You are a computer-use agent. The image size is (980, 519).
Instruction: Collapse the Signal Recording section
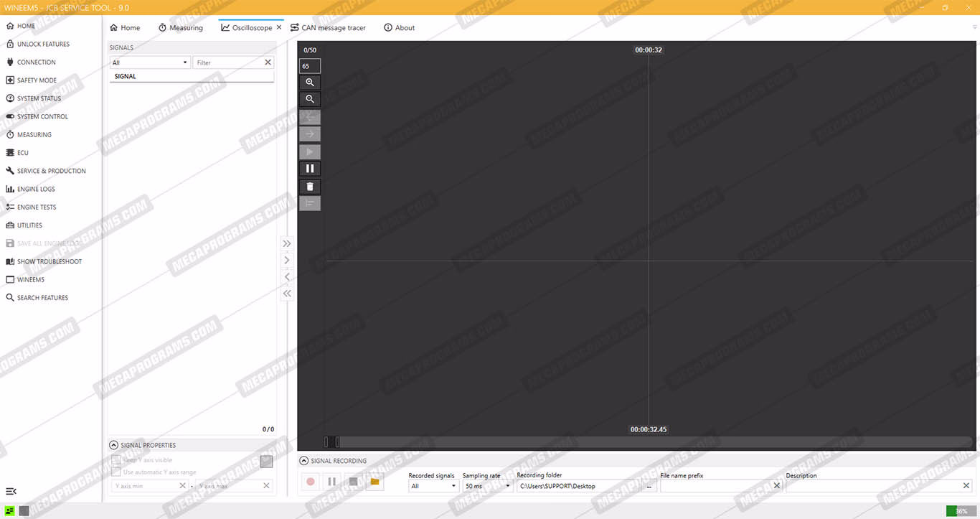tap(304, 461)
